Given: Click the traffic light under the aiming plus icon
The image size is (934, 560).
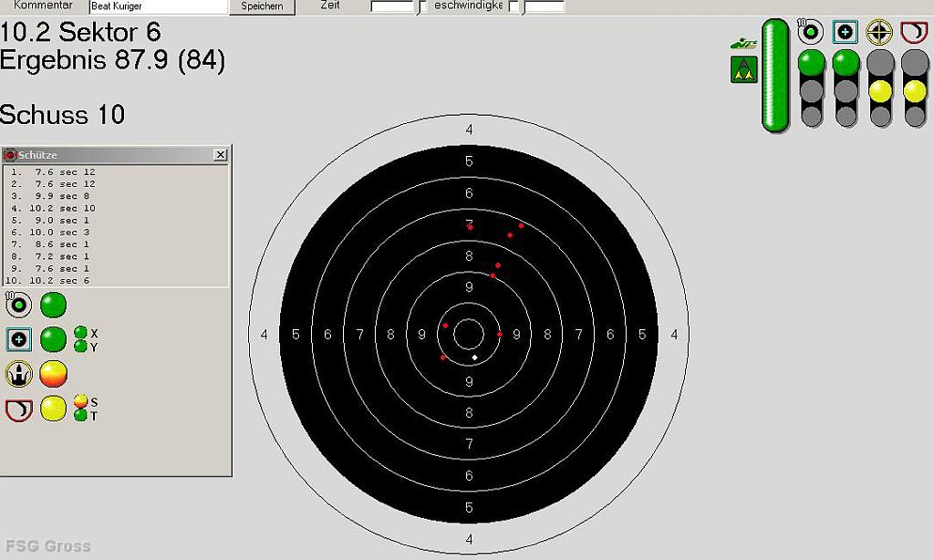Looking at the screenshot, I should click(x=846, y=88).
